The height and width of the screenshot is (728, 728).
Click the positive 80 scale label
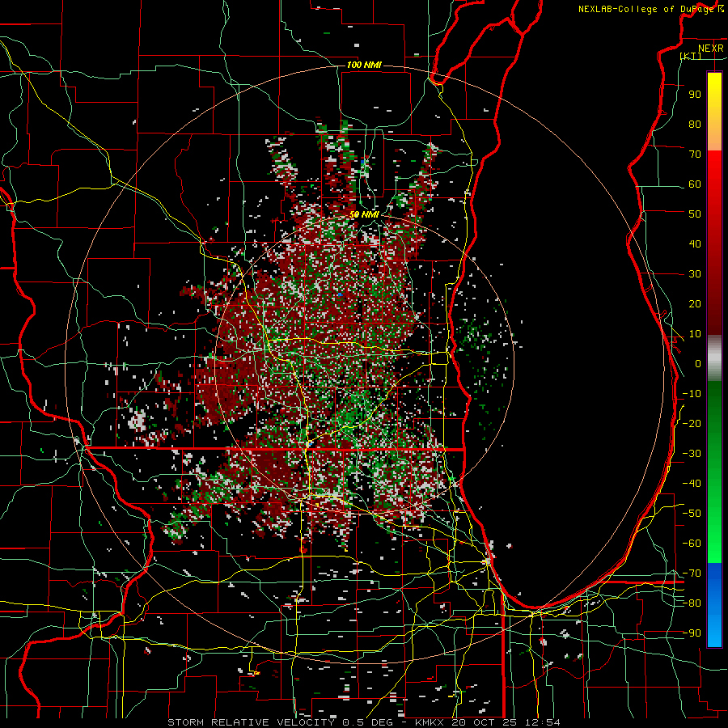pyautogui.click(x=695, y=125)
